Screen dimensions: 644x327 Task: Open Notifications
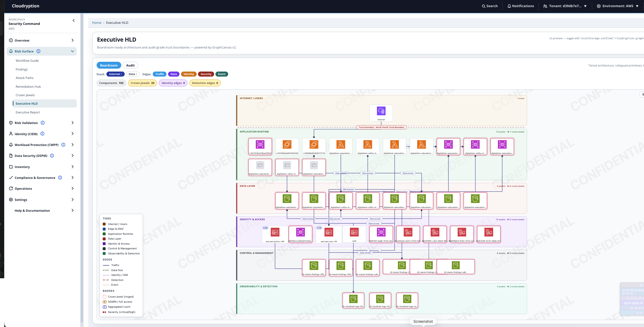pos(521,6)
